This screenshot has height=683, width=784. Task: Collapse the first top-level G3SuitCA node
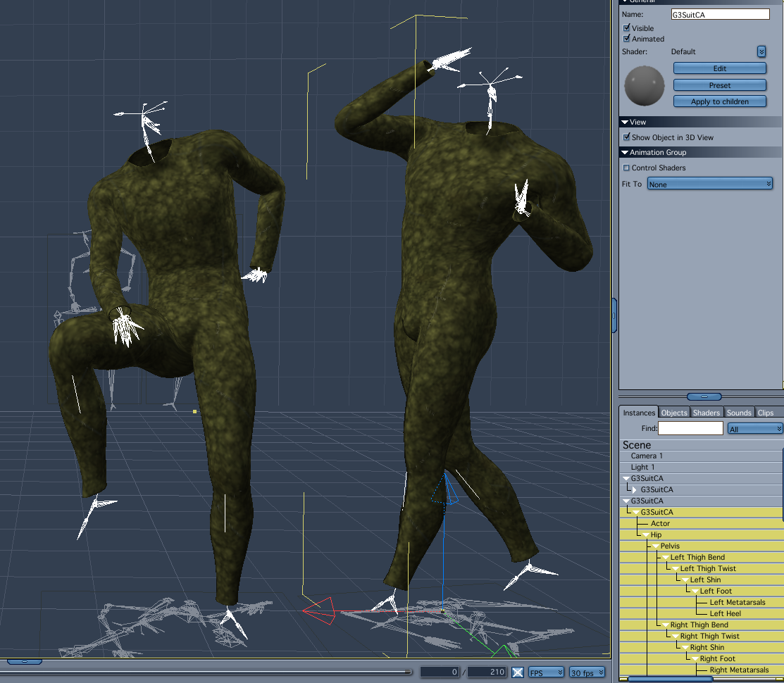click(626, 479)
